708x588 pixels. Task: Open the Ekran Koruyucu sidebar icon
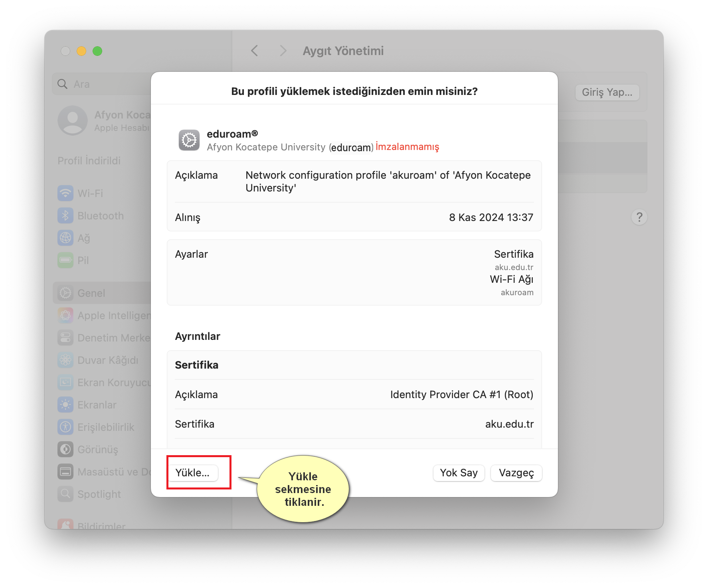[x=65, y=383]
